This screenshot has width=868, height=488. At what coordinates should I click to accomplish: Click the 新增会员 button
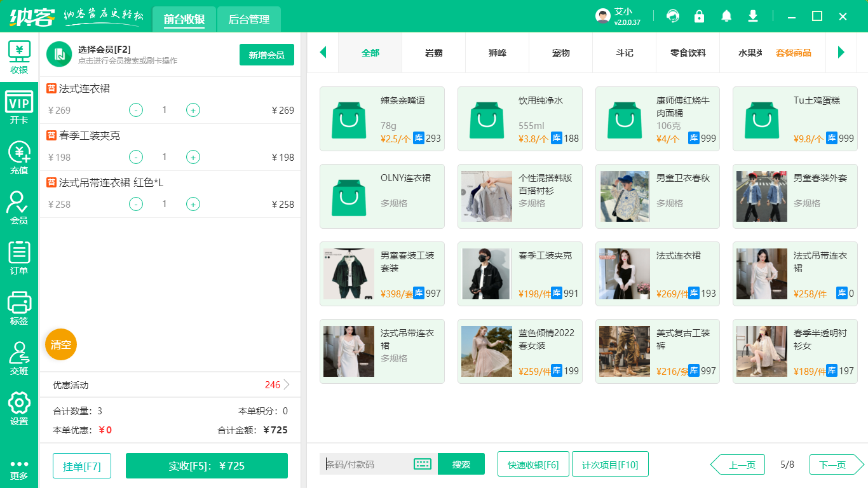pos(266,55)
